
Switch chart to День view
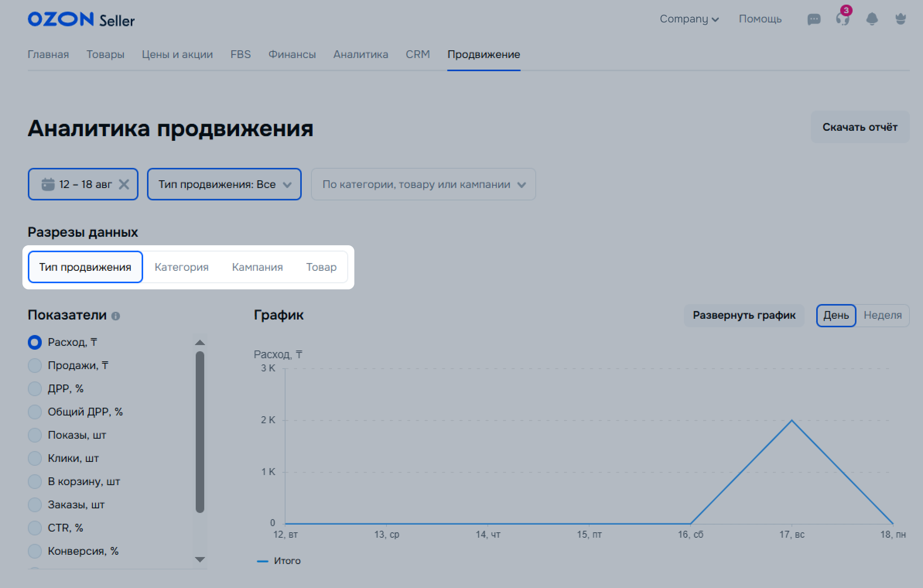[836, 315]
